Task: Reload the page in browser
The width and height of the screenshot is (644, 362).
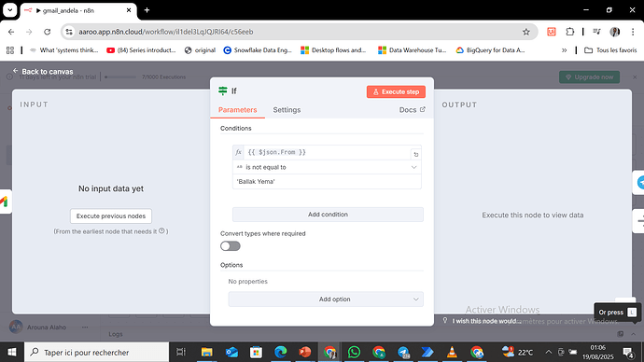Action: tap(48, 32)
